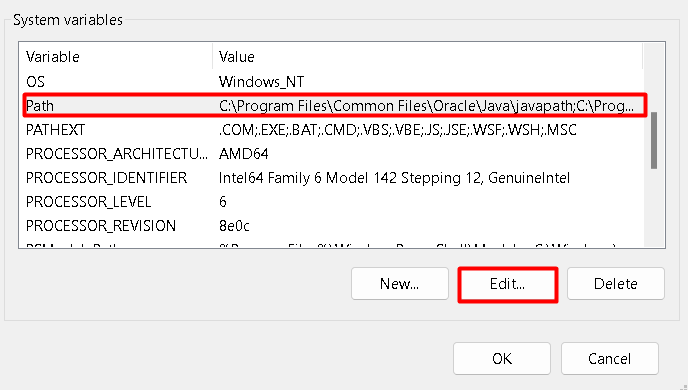Click the Windows_NT value cell
This screenshot has width=688, height=390.
pos(262,82)
